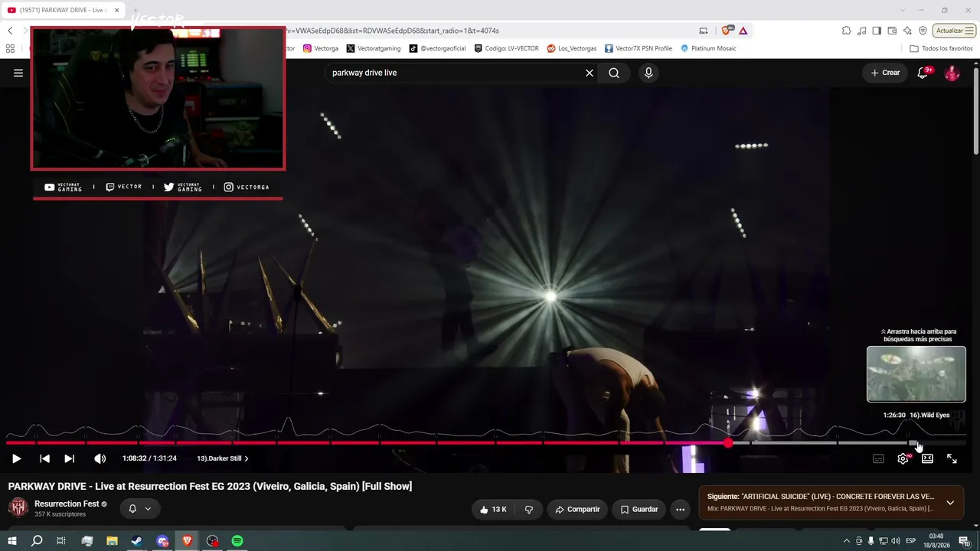Open the Los_Vectorgas bookmark
980x551 pixels.
(572, 48)
